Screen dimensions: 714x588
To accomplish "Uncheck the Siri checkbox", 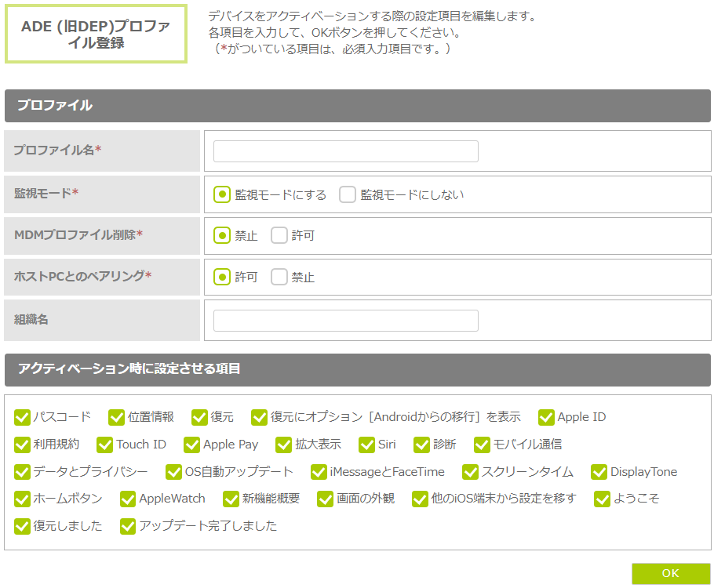I will [367, 445].
